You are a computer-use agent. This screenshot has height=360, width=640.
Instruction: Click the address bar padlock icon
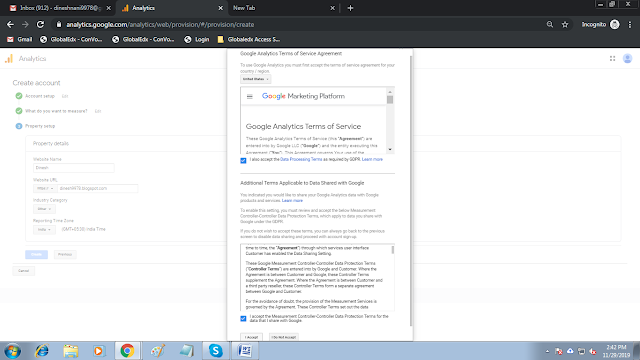59,24
